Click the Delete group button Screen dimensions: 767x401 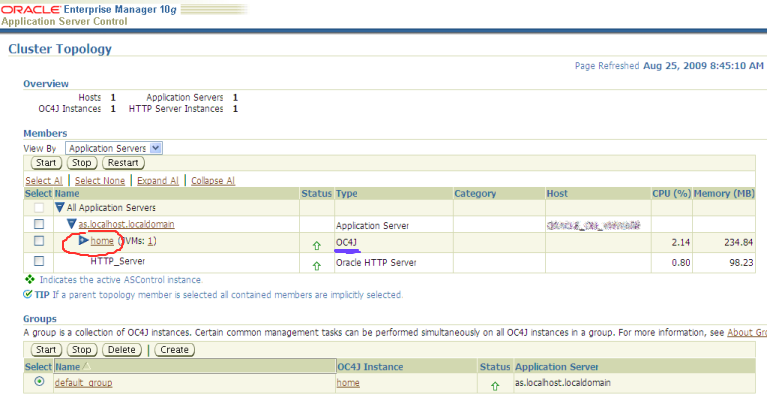click(x=121, y=350)
